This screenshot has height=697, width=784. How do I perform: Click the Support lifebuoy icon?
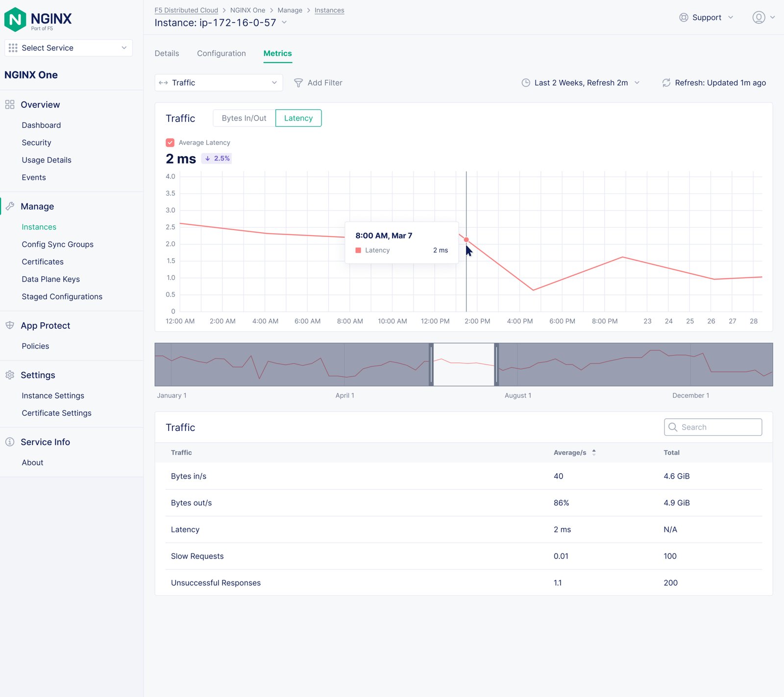coord(684,18)
